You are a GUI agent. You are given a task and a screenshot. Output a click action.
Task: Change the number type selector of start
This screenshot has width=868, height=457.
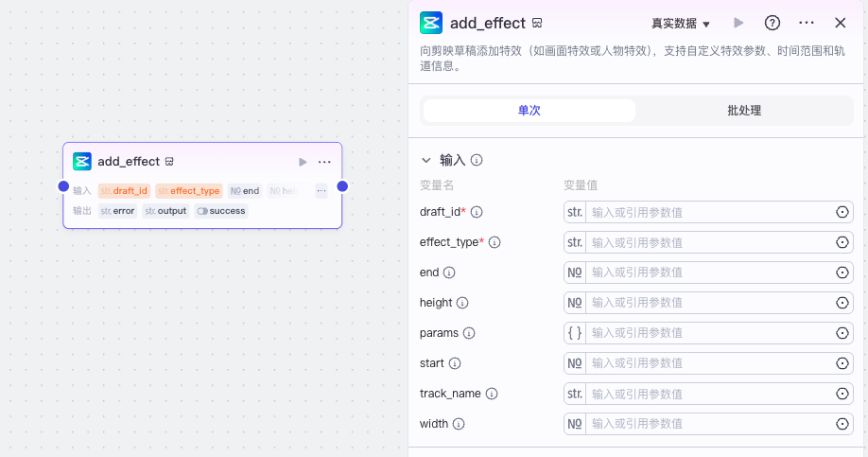tap(575, 363)
